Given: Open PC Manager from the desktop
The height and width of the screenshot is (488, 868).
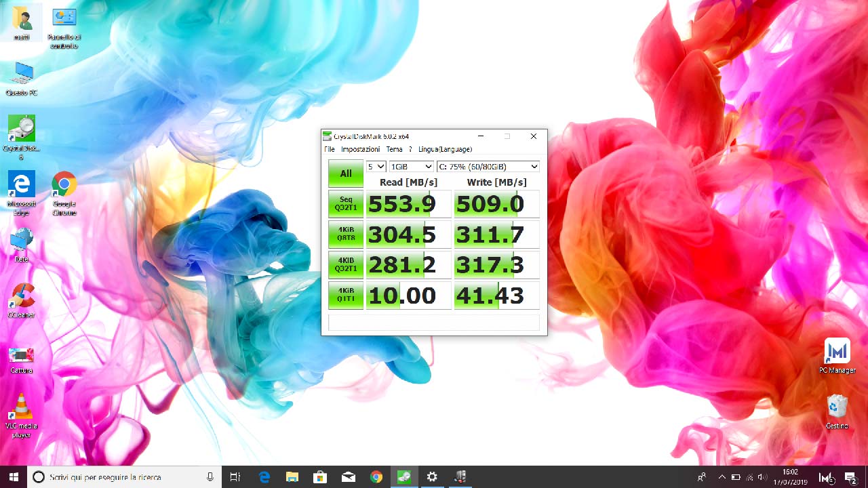Looking at the screenshot, I should [x=837, y=351].
